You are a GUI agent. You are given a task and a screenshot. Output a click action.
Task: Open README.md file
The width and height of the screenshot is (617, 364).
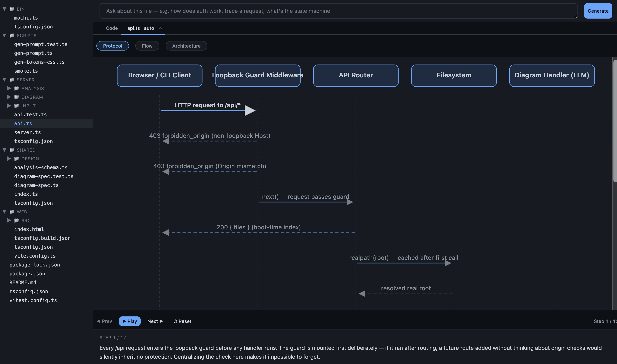point(23,282)
